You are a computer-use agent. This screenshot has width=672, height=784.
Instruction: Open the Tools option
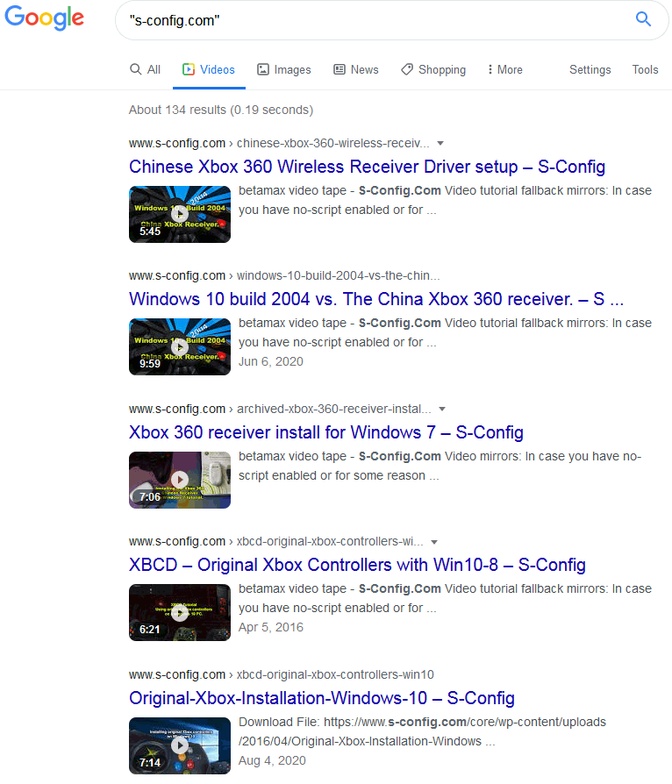(645, 69)
